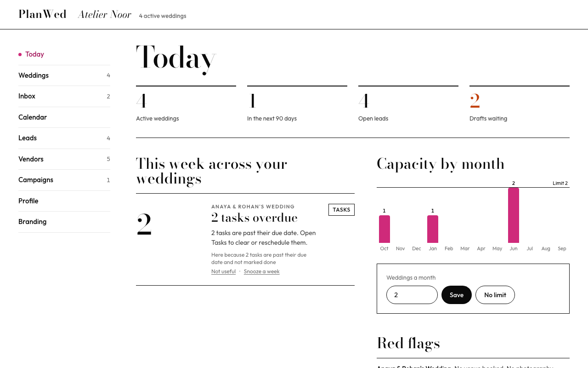This screenshot has width=588, height=368.
Task: Click the Open leads stat card
Action: tap(408, 104)
